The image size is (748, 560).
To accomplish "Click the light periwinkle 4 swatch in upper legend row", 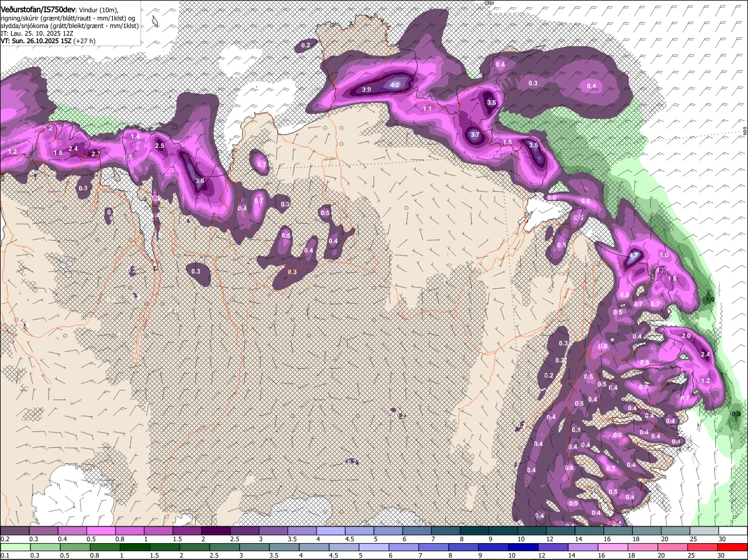I will [x=331, y=531].
